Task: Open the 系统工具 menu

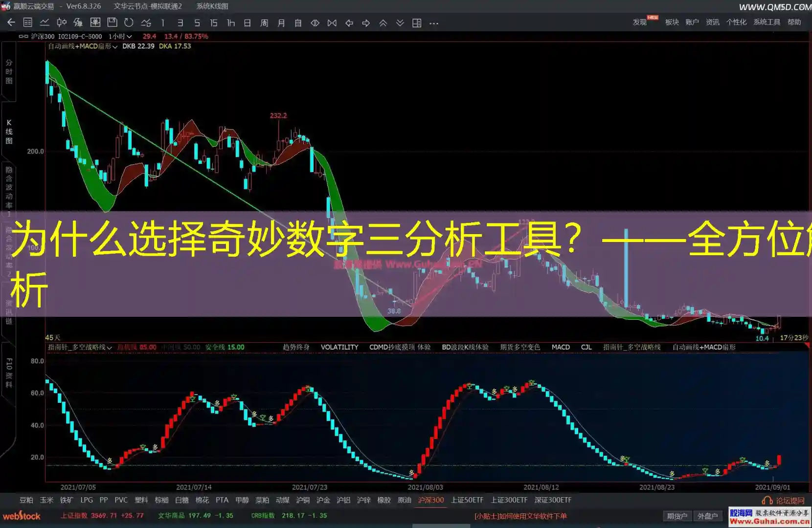Action: (x=767, y=22)
